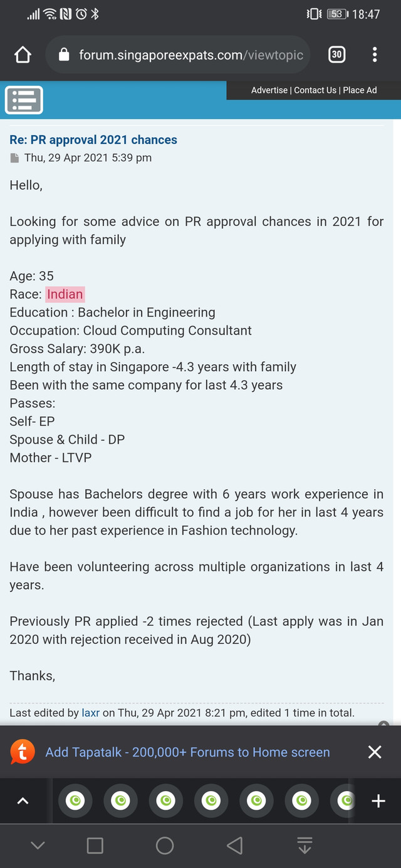Pull down notification panel via nav icon
The image size is (401, 868).
[x=305, y=845]
